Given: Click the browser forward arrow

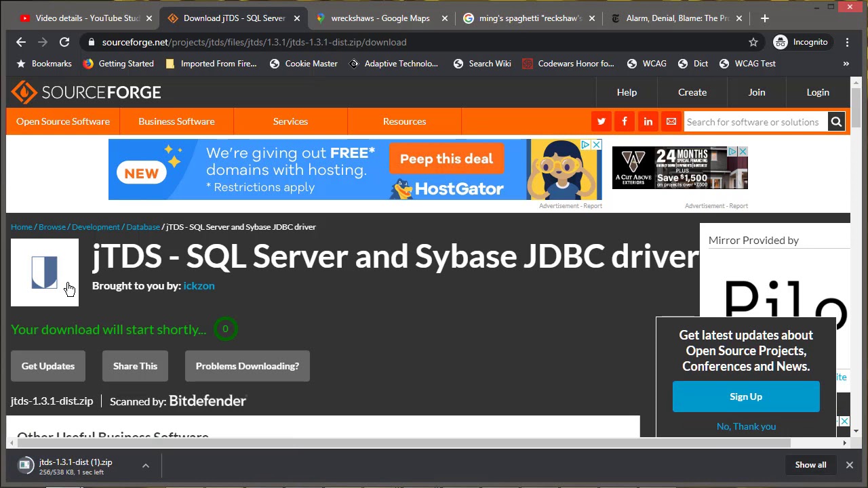Looking at the screenshot, I should [43, 42].
